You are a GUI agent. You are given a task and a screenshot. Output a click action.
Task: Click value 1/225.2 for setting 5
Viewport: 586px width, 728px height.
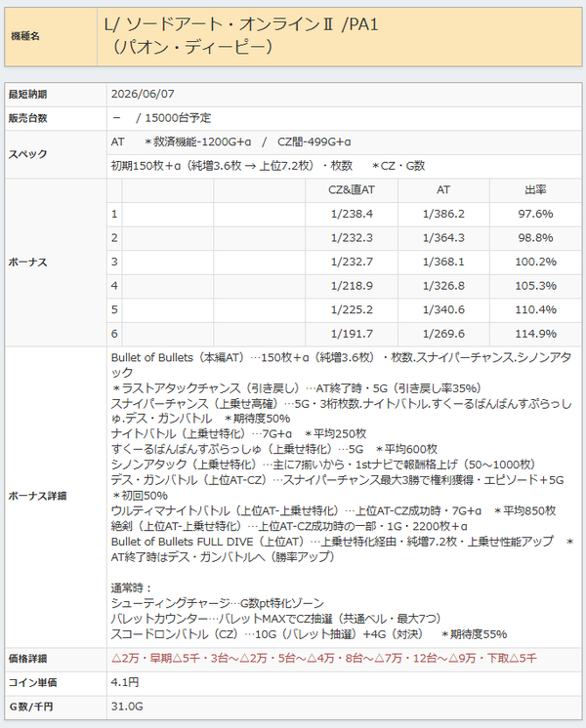[352, 309]
